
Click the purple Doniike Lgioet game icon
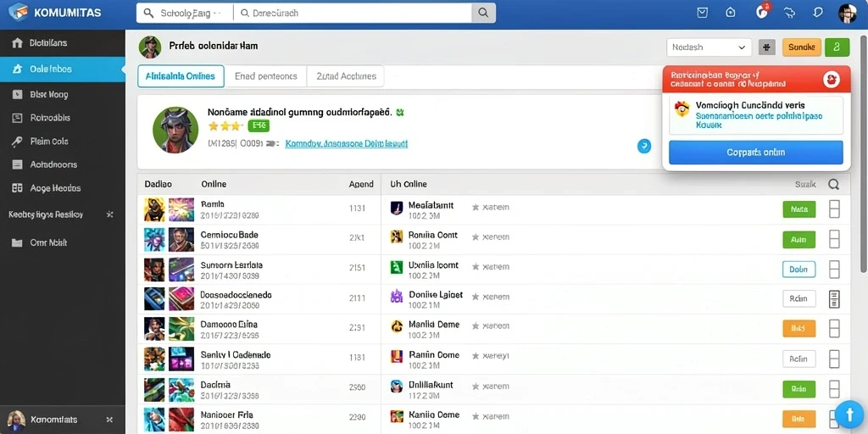[x=397, y=298]
